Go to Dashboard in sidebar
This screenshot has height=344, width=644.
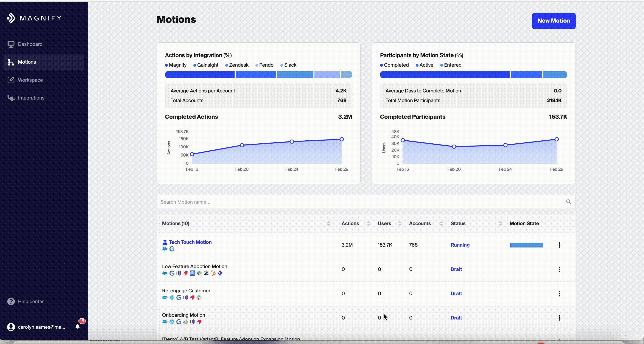point(30,44)
